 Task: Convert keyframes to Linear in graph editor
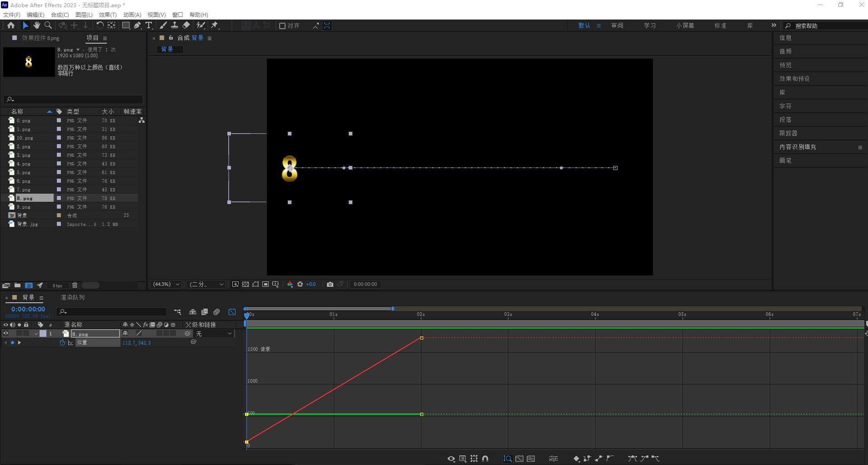[598, 459]
